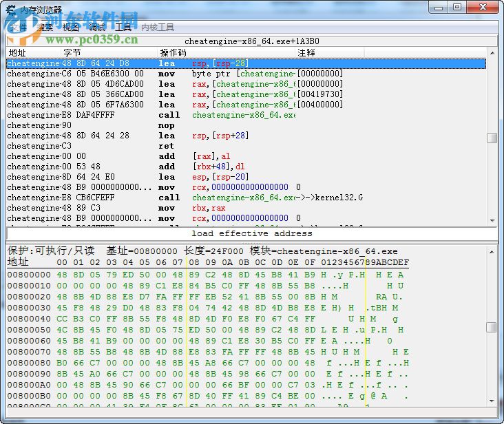Click the 0123456789ABCDEF ASCII column header

(x=365, y=262)
